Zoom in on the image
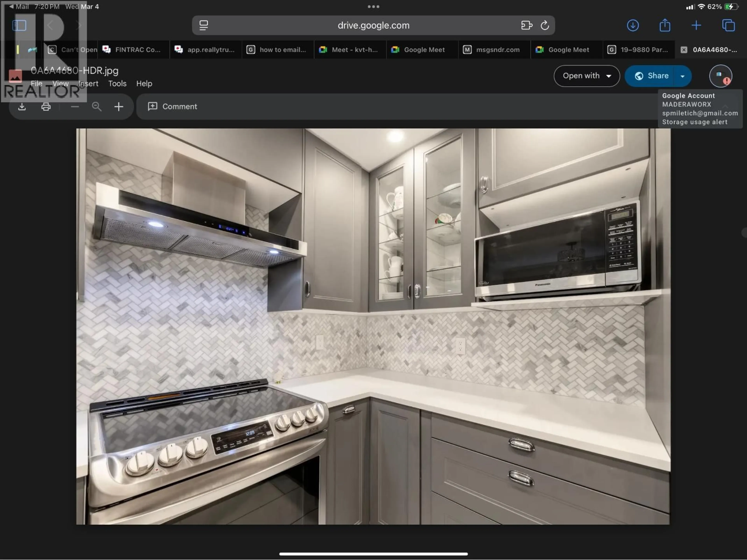Image resolution: width=747 pixels, height=560 pixels. click(119, 107)
